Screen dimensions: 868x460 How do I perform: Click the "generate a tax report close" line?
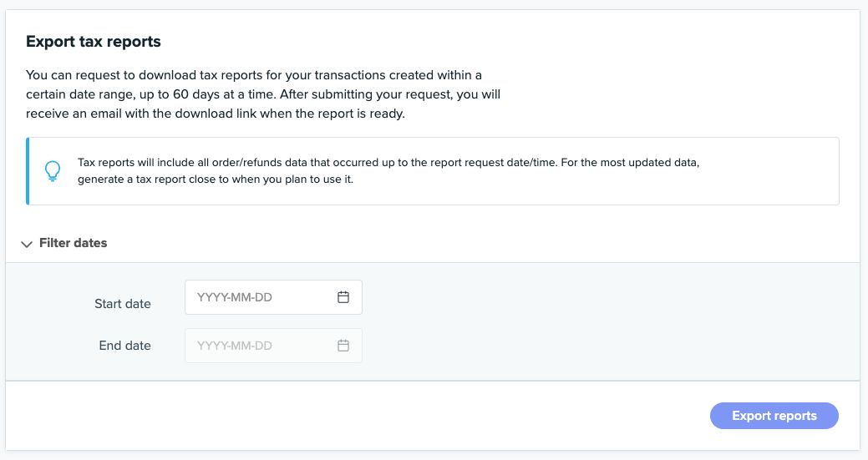pos(216,179)
